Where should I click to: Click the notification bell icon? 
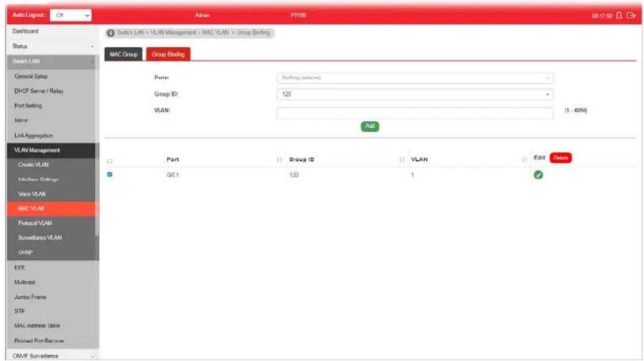coord(619,15)
